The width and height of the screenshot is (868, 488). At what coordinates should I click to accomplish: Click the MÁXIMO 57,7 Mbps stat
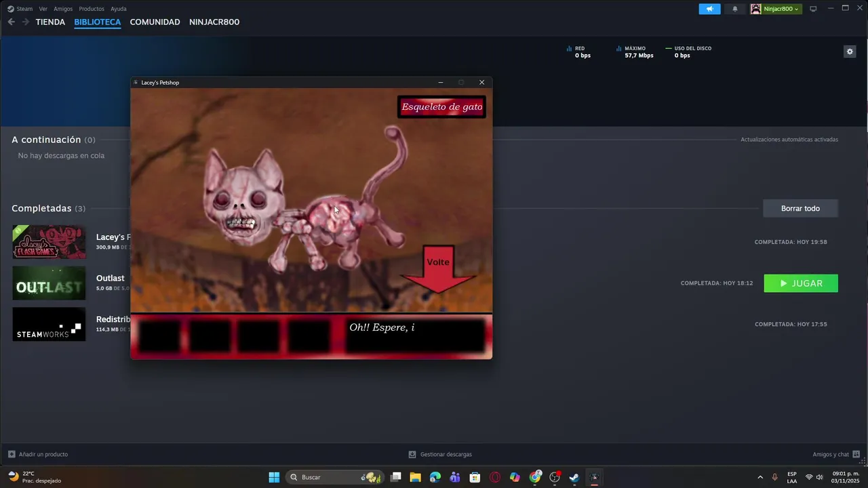click(x=635, y=52)
